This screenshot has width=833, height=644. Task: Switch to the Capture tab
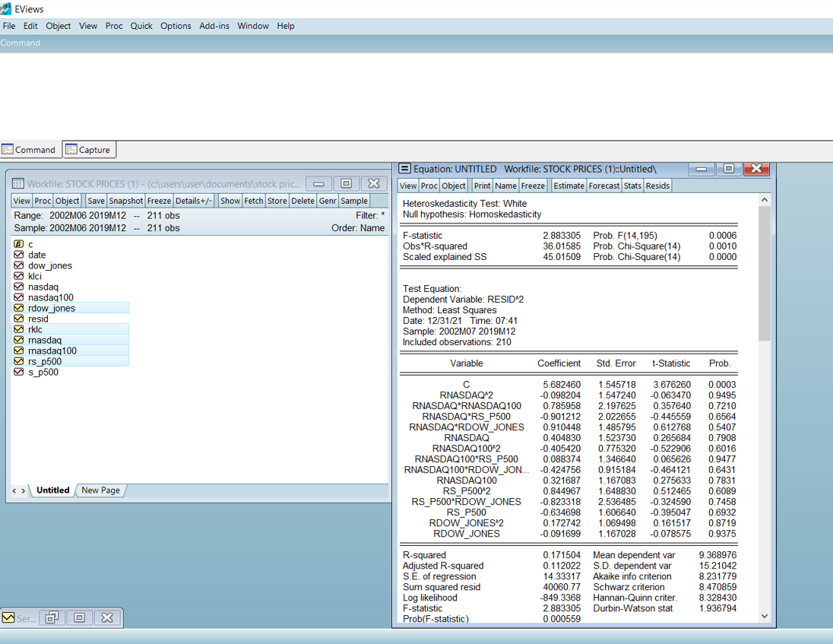click(89, 149)
